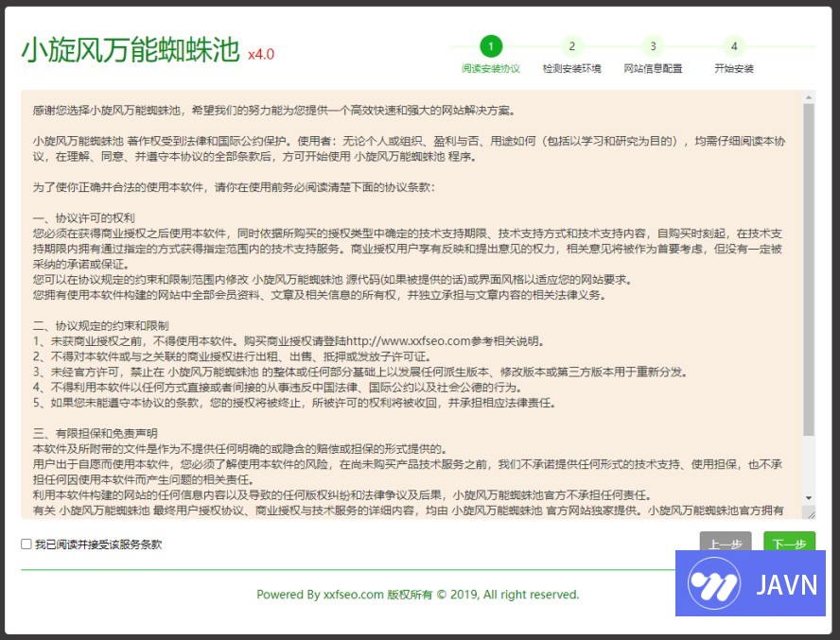Click the JAVN logo badge
Screen dimensions: 840x640
click(750, 583)
